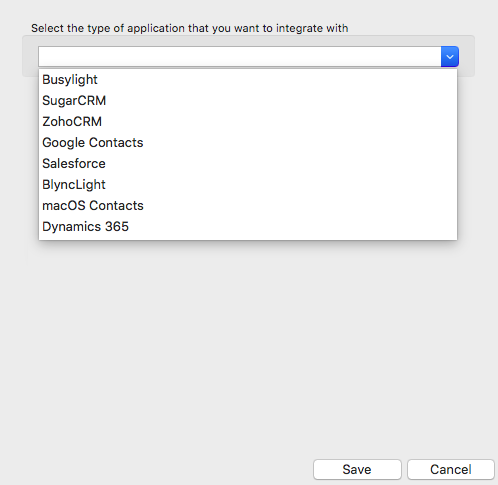Select Busylight from the list

[x=248, y=80]
